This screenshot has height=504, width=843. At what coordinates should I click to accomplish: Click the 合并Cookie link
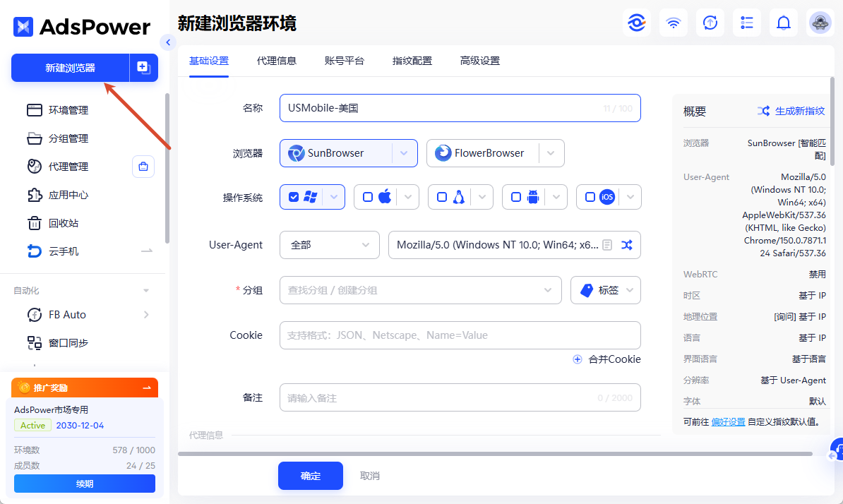click(607, 359)
